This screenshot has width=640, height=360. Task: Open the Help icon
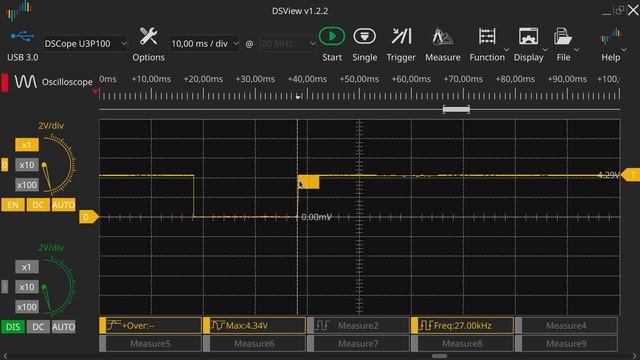point(611,37)
